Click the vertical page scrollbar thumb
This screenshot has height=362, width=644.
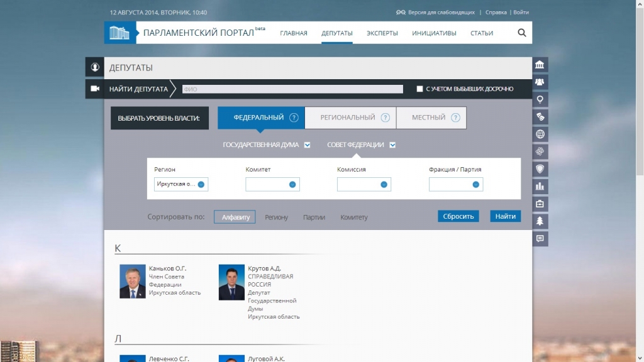[640, 92]
